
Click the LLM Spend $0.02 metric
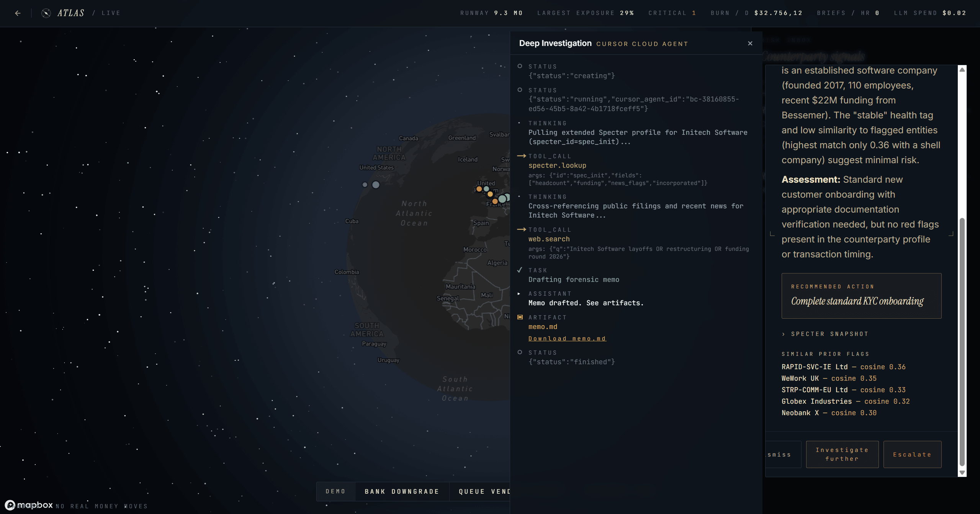[930, 13]
